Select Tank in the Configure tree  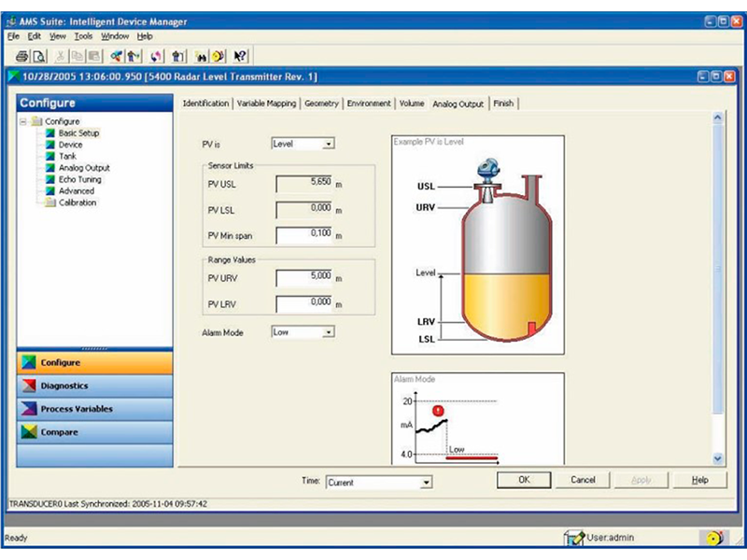(67, 156)
